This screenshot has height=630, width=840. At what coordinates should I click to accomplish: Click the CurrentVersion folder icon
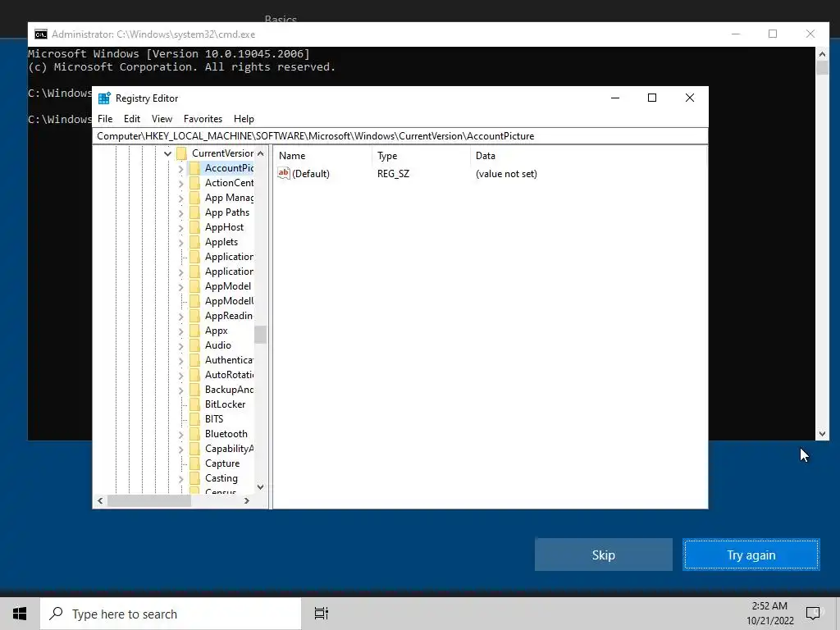(x=181, y=153)
